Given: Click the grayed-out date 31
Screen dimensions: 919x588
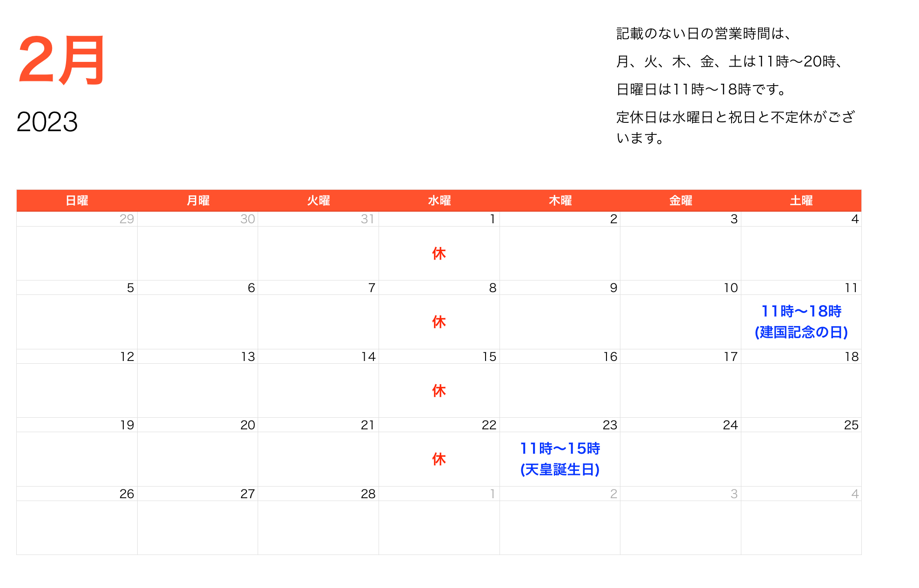Looking at the screenshot, I should (367, 219).
